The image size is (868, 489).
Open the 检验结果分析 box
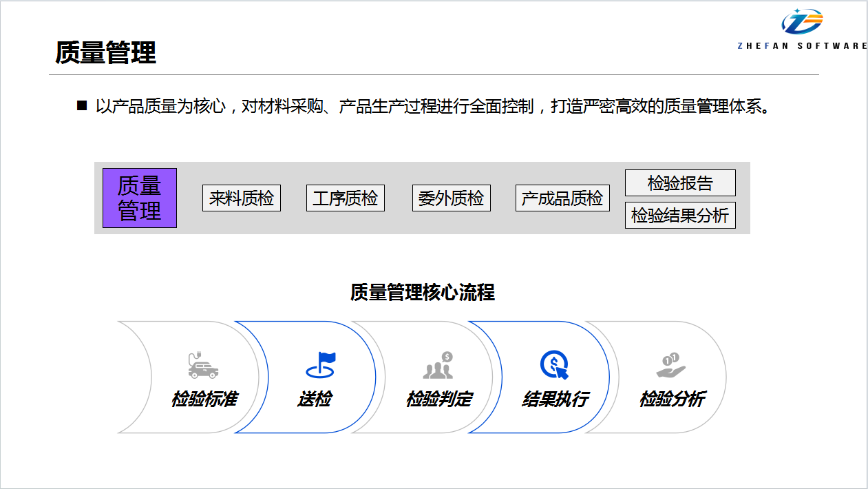(680, 215)
